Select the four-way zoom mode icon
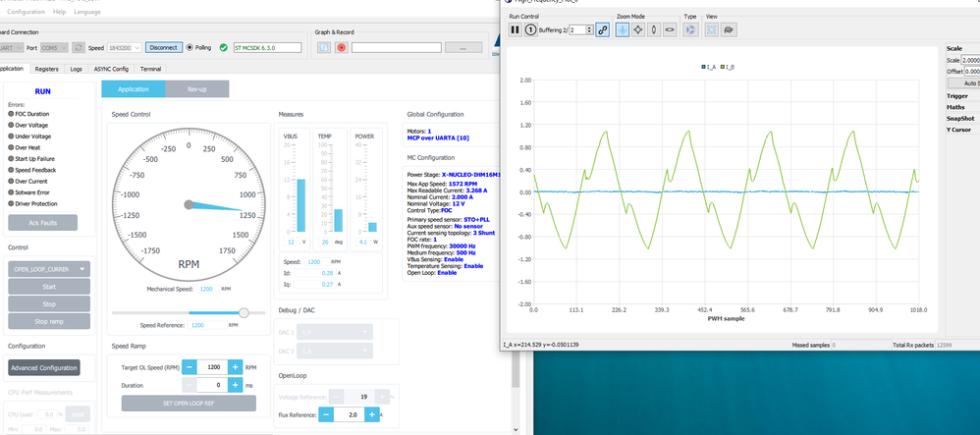This screenshot has width=980, height=435. (638, 29)
